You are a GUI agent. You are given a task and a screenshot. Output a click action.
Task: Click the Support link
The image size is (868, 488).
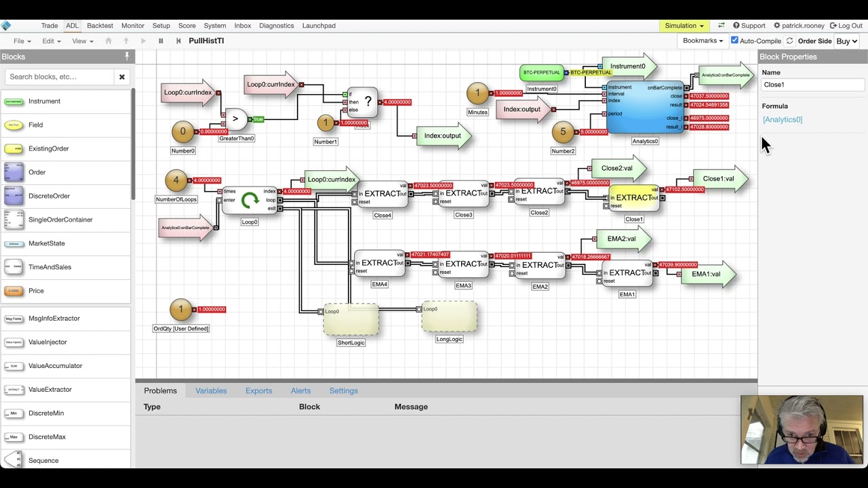click(749, 26)
